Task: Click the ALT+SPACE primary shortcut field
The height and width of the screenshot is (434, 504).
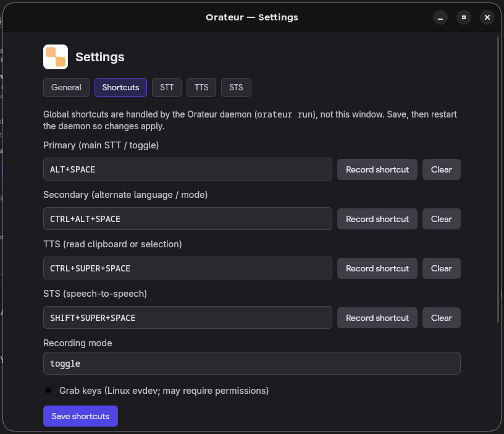Action: (187, 169)
